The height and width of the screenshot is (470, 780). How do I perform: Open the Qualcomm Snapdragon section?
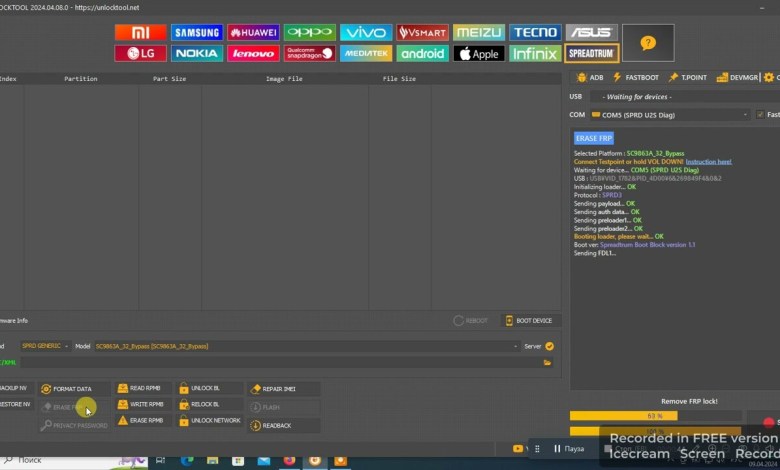click(x=309, y=53)
